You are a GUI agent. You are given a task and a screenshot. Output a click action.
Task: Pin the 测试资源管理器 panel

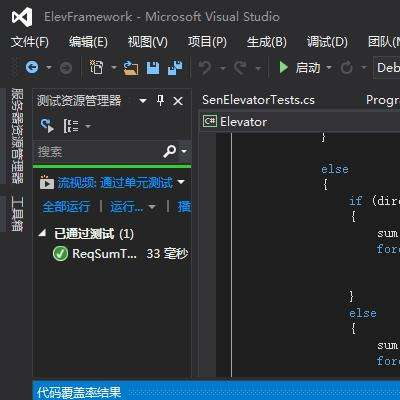160,100
